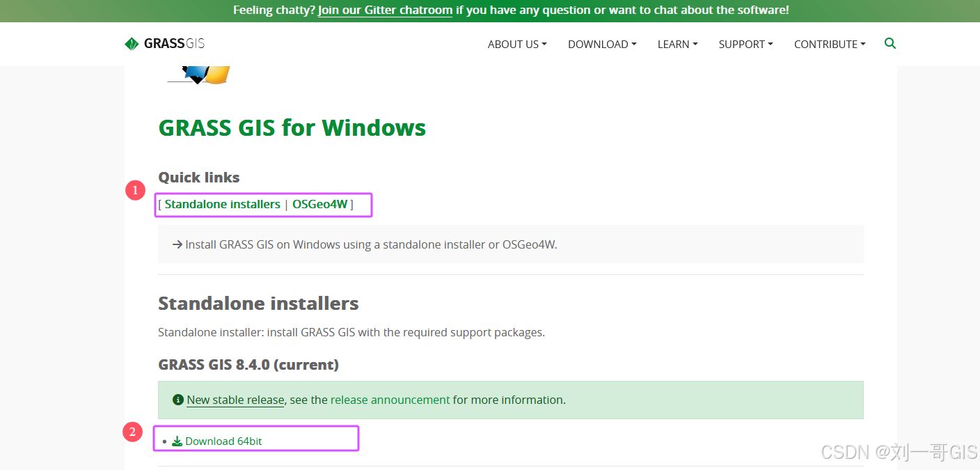
Task: Click the arrow icon before the install note
Action: pyautogui.click(x=175, y=244)
